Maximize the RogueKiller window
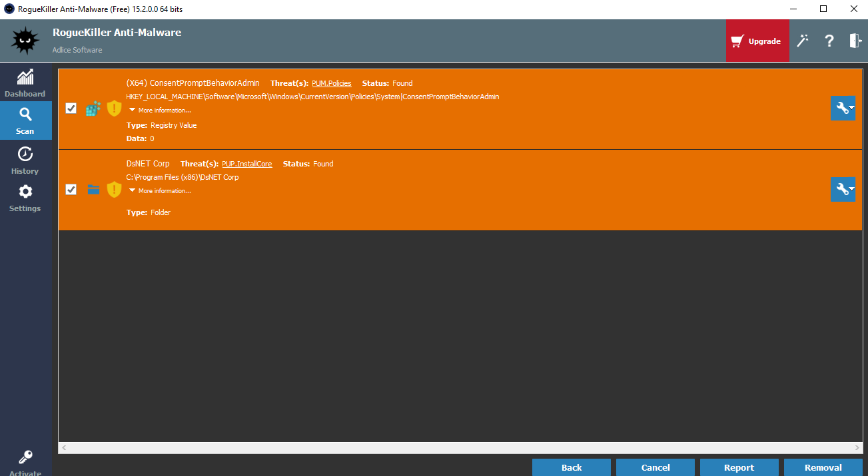The height and width of the screenshot is (476, 868). [823, 9]
